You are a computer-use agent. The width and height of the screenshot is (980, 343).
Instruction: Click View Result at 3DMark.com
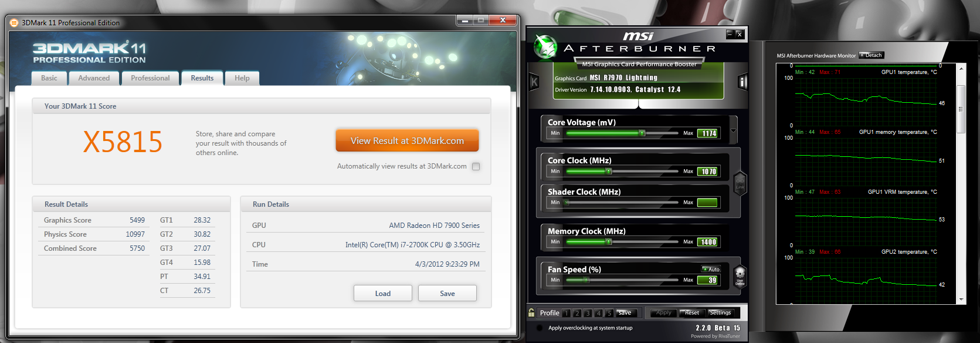[407, 141]
